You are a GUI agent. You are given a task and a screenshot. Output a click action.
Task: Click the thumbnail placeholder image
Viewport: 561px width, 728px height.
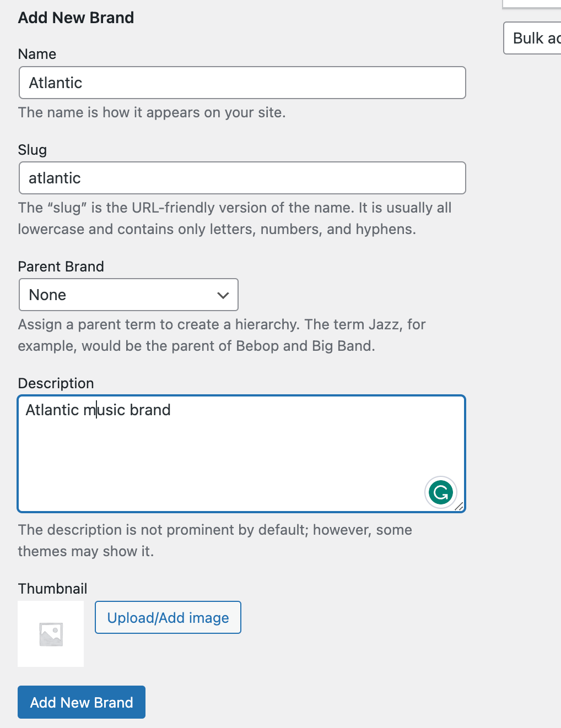[51, 634]
